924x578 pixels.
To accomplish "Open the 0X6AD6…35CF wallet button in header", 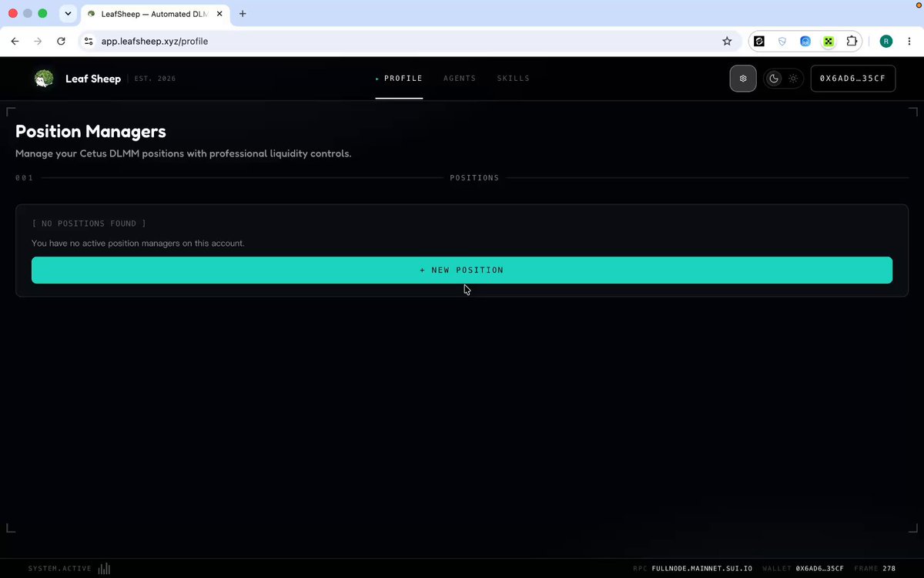I will (x=853, y=79).
